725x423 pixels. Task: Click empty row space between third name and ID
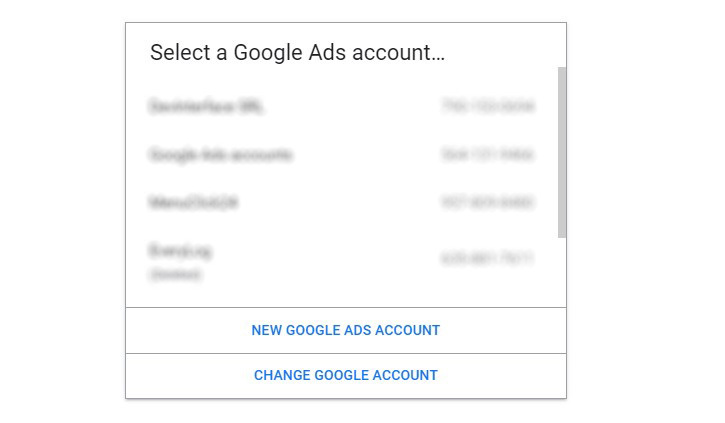pyautogui.click(x=340, y=203)
